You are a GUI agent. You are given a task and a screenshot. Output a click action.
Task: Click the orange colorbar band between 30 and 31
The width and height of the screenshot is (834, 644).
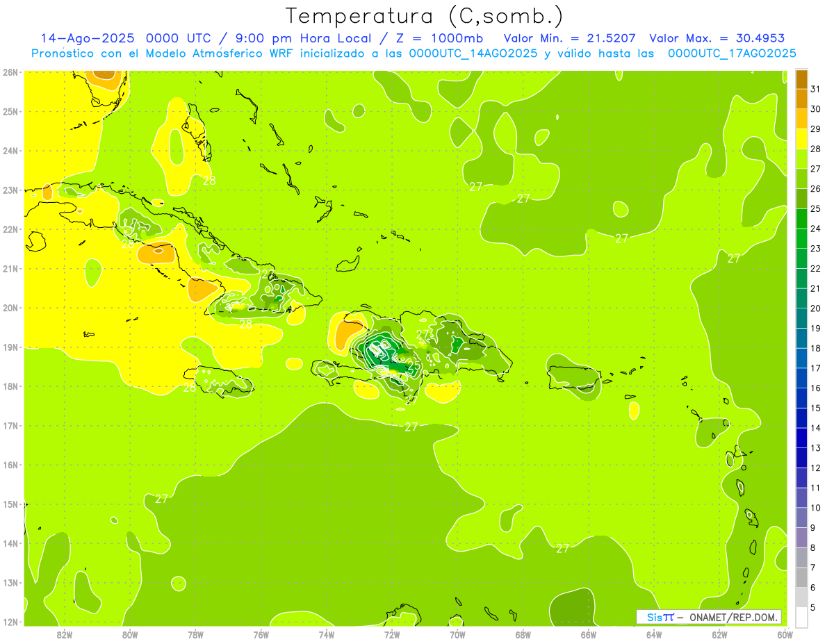pos(801,99)
